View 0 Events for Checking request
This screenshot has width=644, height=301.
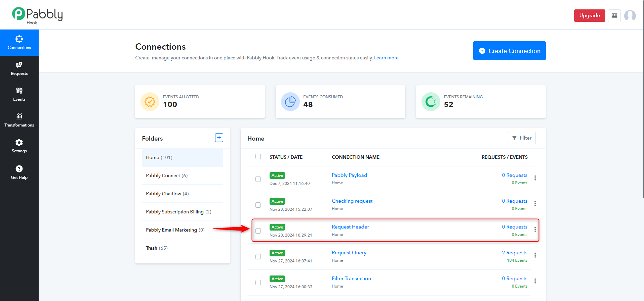click(519, 209)
